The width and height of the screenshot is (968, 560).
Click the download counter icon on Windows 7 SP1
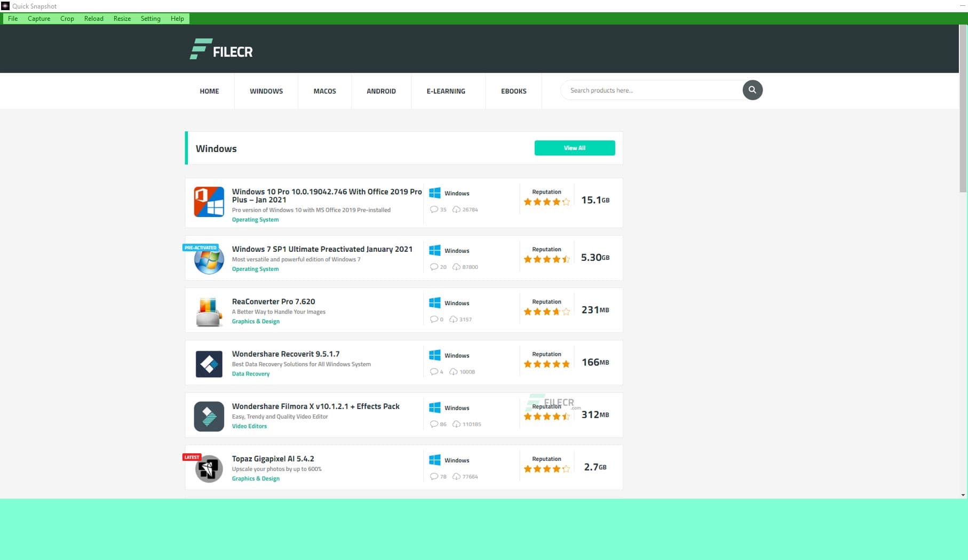[456, 267]
